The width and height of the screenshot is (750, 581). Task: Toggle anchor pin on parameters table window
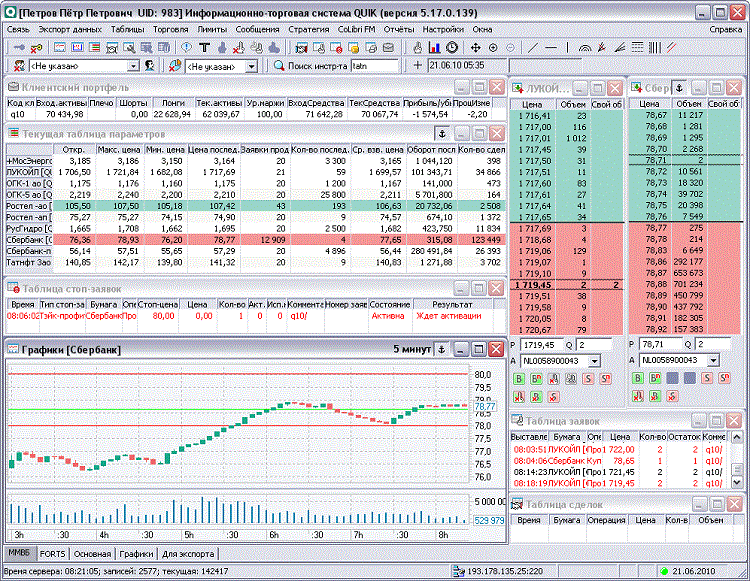tap(443, 133)
